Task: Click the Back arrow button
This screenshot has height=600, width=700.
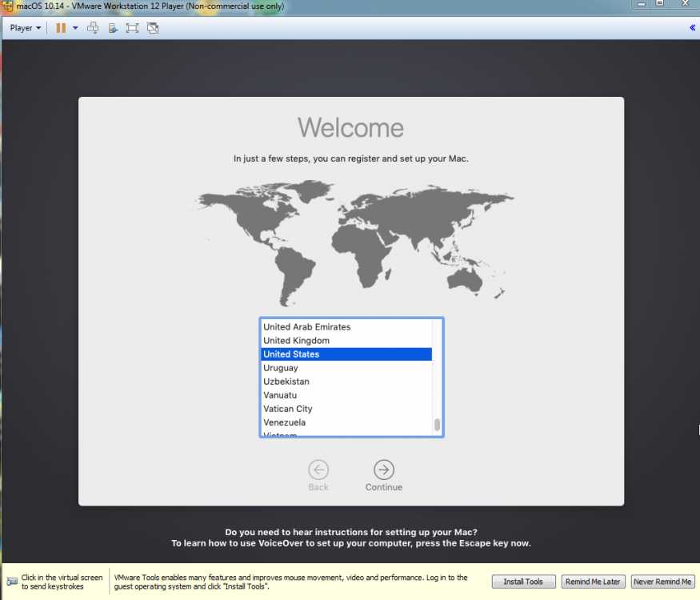Action: (x=318, y=470)
